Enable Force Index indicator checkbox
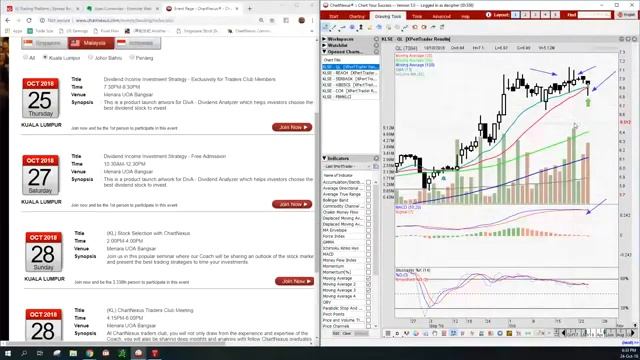This screenshot has width=640, height=360. (369, 236)
